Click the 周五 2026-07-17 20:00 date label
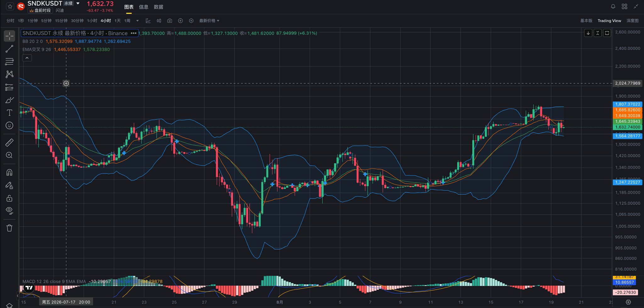Viewport: 644px width, 308px height. point(66,302)
